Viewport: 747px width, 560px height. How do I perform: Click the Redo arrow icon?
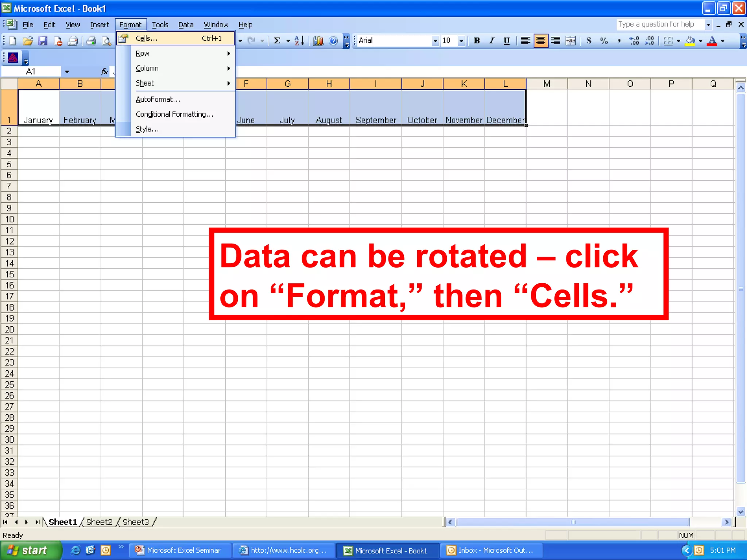(x=251, y=41)
